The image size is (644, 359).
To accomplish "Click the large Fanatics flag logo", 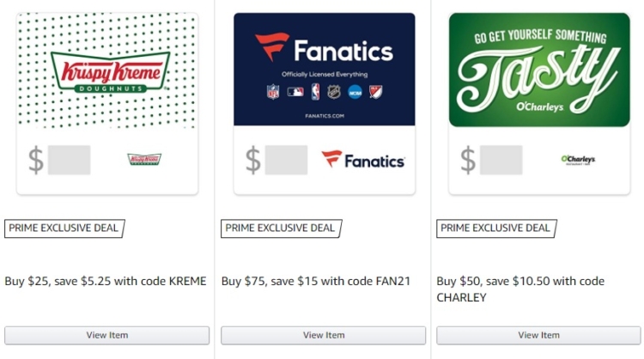I will coord(272,47).
